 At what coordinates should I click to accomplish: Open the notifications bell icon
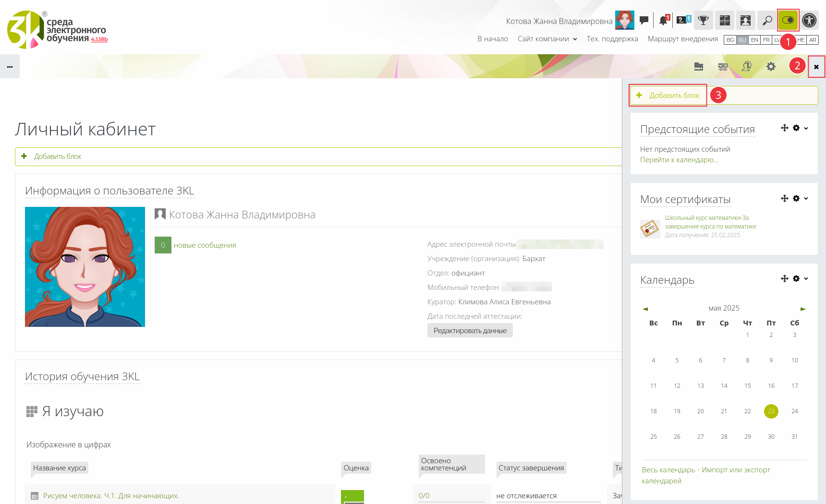pyautogui.click(x=664, y=20)
